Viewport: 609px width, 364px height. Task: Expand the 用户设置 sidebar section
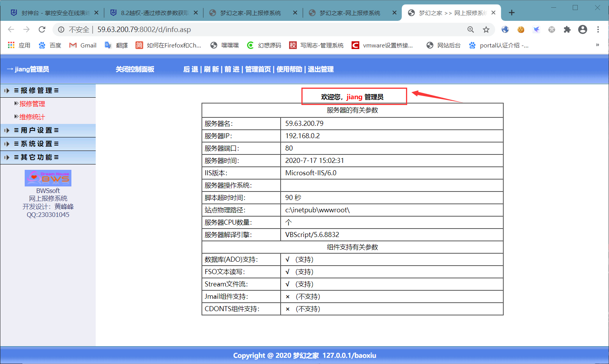[48, 130]
